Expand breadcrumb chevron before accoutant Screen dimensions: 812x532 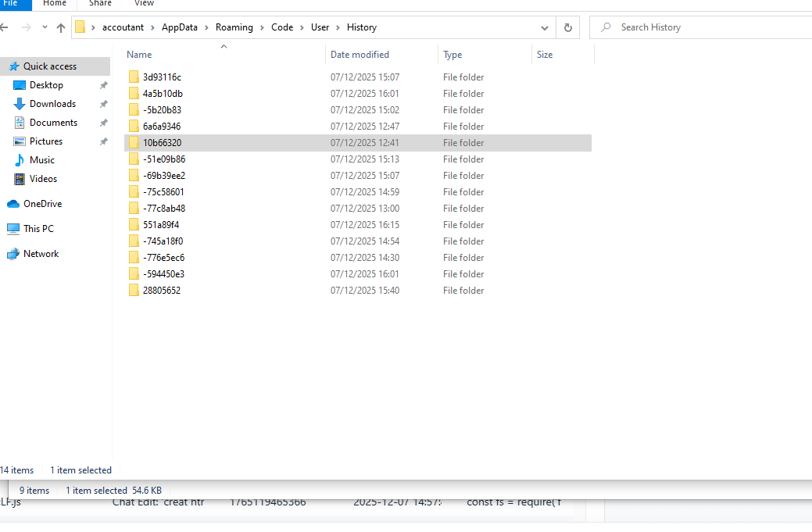pyautogui.click(x=94, y=27)
